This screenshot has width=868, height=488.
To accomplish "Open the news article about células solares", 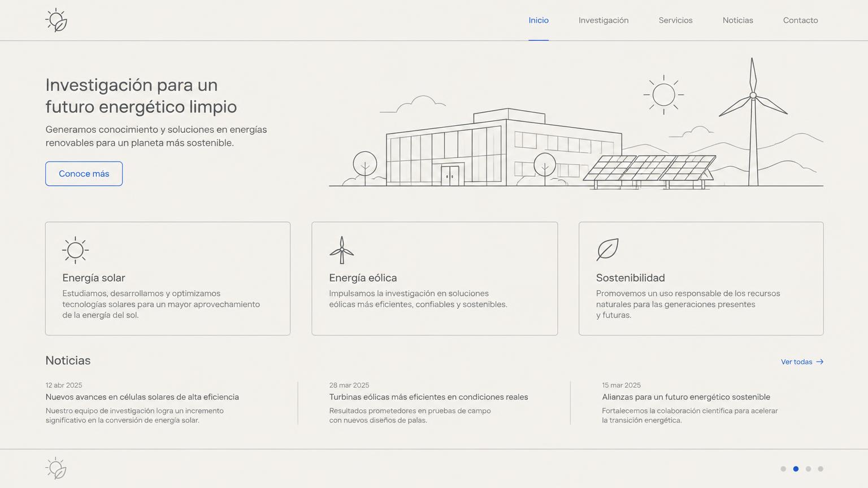I will point(142,397).
